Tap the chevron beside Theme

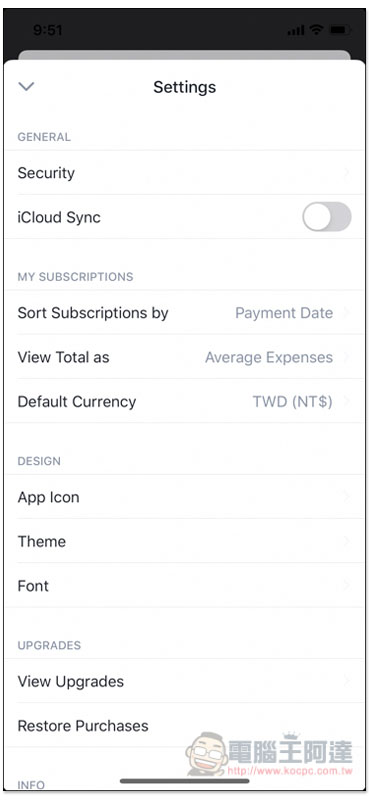tap(347, 541)
